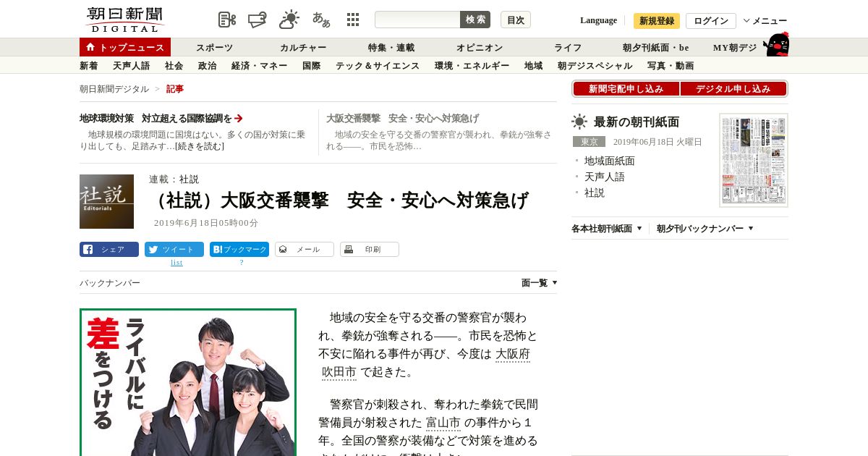Viewport: 868px width, 456px height.
Task: Open 天声人語 in the sub menu
Action: (x=132, y=66)
